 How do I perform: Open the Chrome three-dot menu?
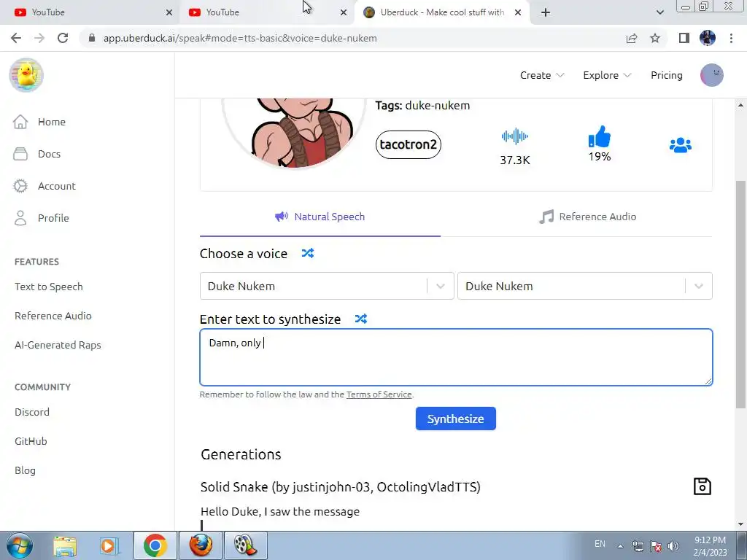pos(731,38)
